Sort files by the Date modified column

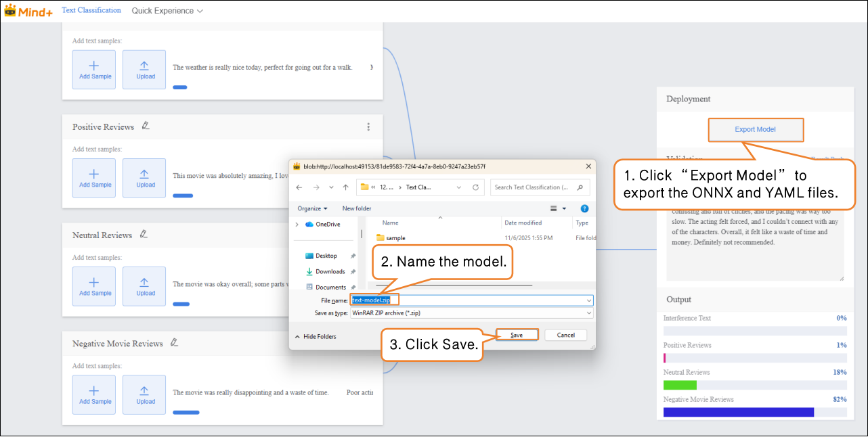(x=523, y=223)
